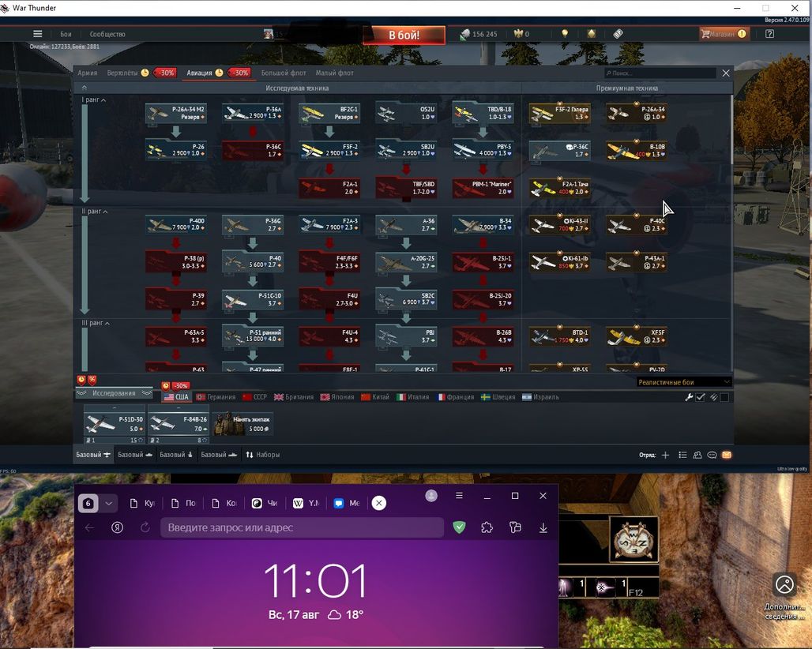Screen dimensions: 812x649
Task: Open the squad list icon
Action: point(682,455)
